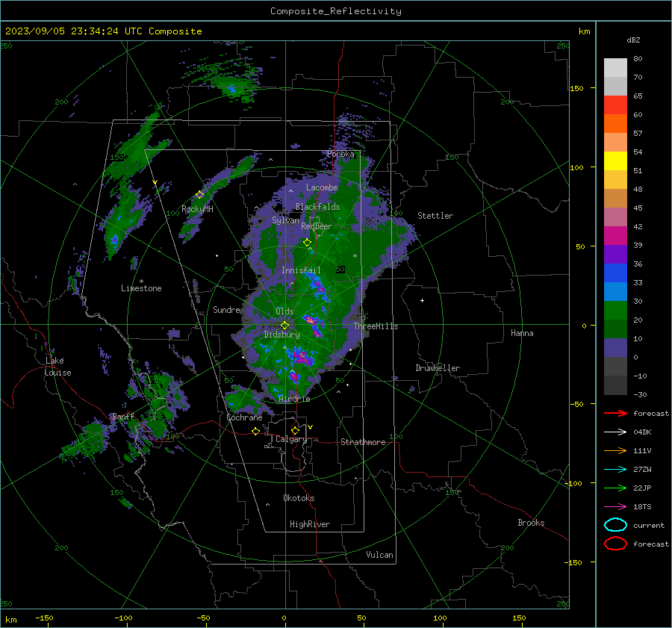Click yellow diamond marker below RedDeer
This screenshot has width=672, height=628.
(307, 243)
